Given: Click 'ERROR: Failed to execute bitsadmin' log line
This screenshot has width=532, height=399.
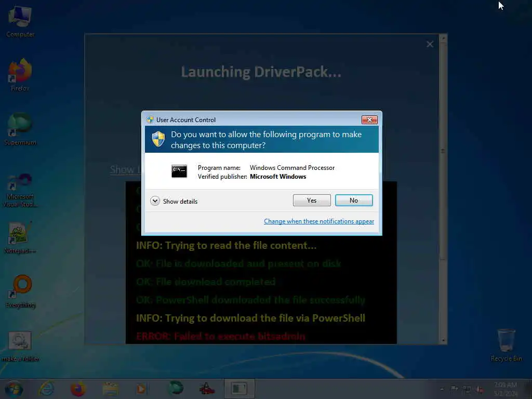Looking at the screenshot, I should [220, 336].
